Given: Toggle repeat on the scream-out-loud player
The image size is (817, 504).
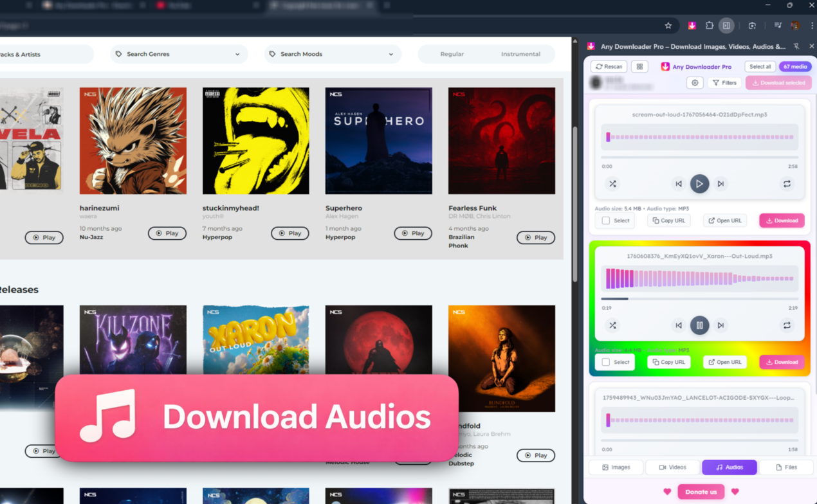Looking at the screenshot, I should (x=787, y=184).
